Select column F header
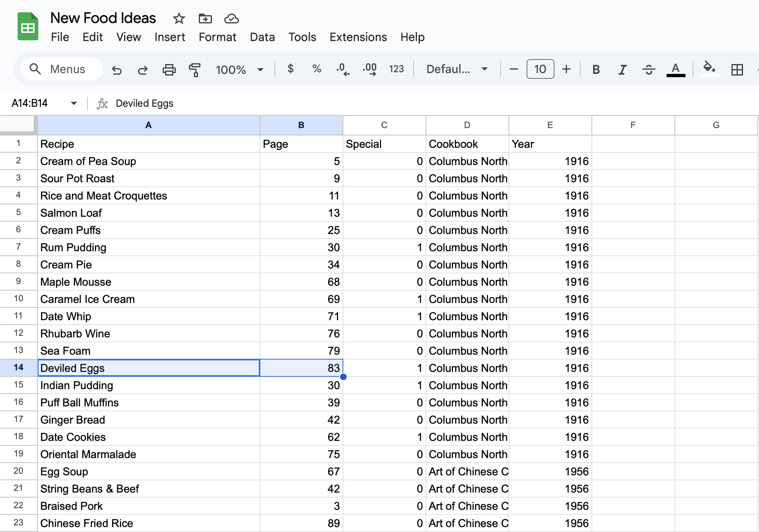This screenshot has width=759, height=532. point(633,125)
